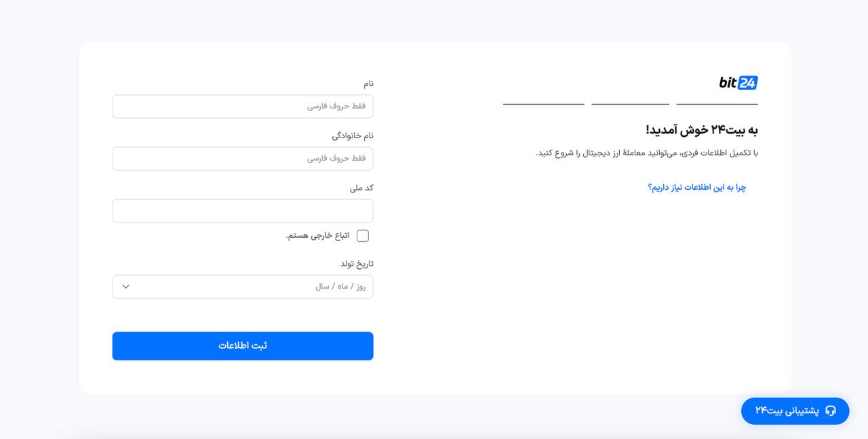Click the headset icon on the support button

coord(831,411)
